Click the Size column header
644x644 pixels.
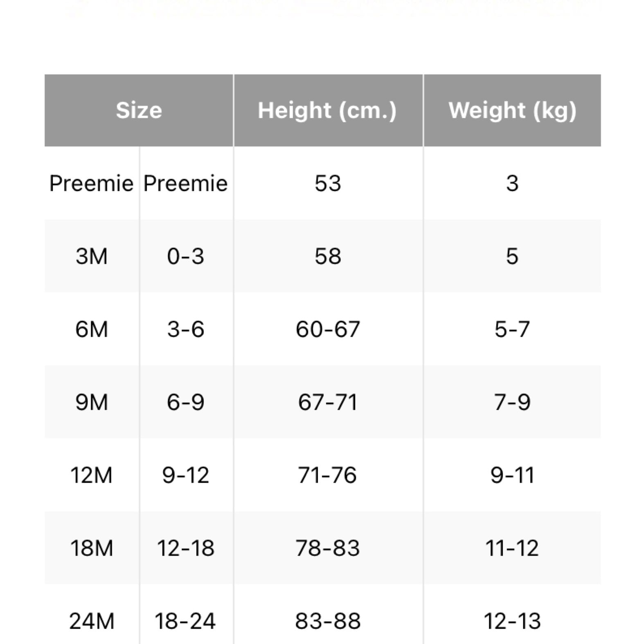139,110
